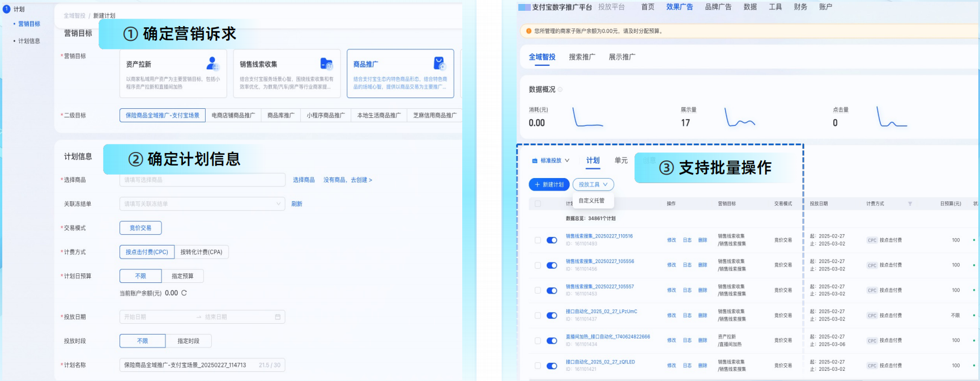This screenshot has width=980, height=381.
Task: Select the 销售线索收集 marketing goal card
Action: point(287,74)
